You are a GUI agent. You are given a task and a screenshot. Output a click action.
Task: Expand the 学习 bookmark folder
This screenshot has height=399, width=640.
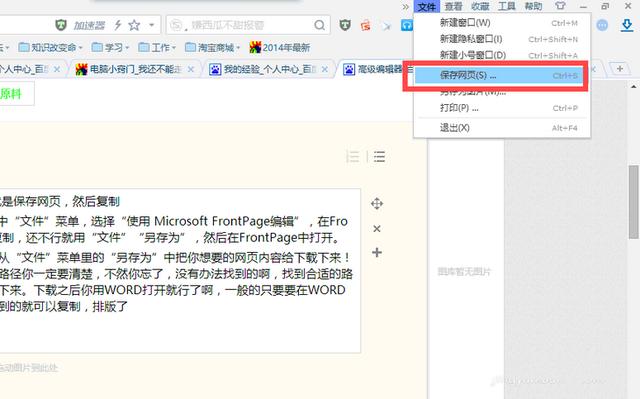pos(110,48)
